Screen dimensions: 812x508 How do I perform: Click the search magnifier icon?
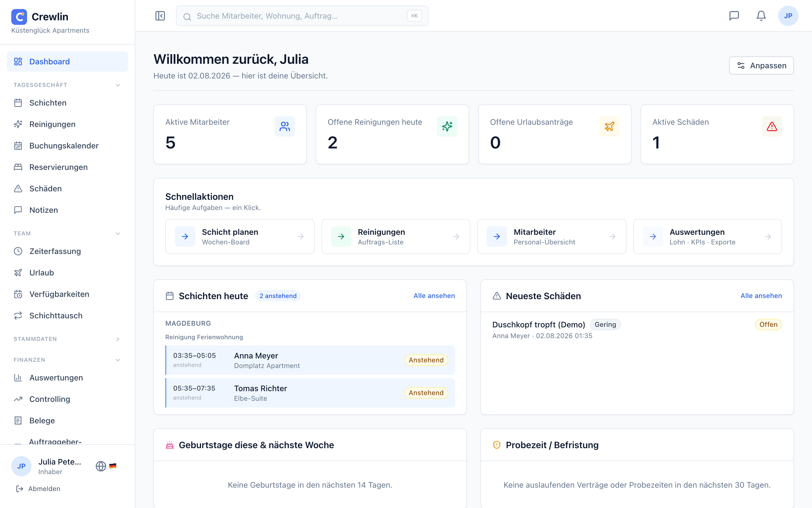(187, 16)
